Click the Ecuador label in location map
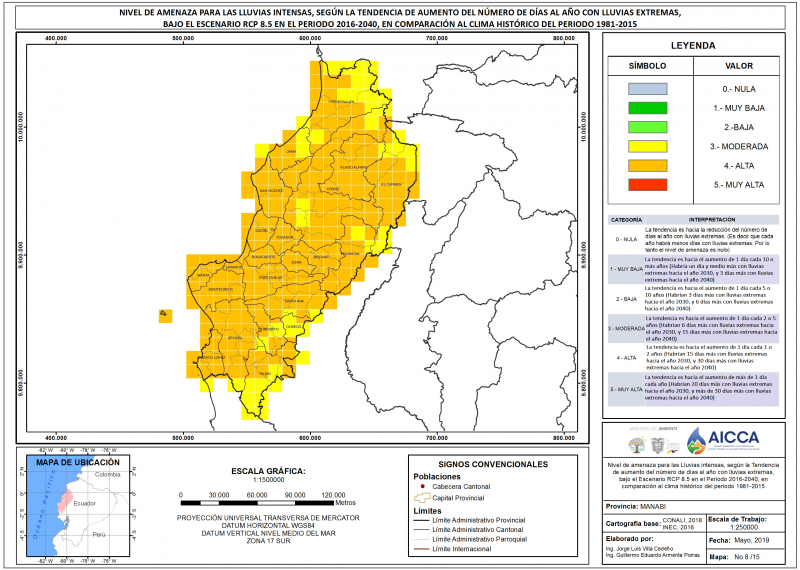800x570 pixels. point(85,504)
